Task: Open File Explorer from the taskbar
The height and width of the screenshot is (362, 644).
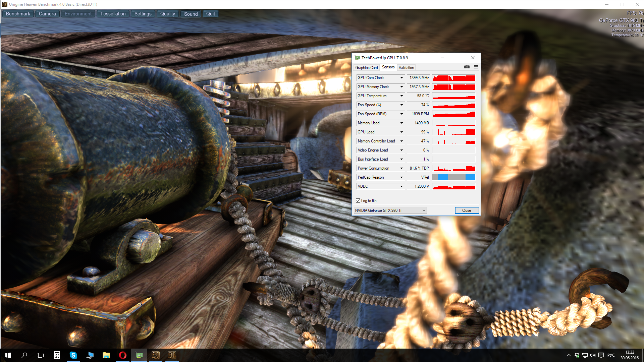Action: [x=106, y=355]
